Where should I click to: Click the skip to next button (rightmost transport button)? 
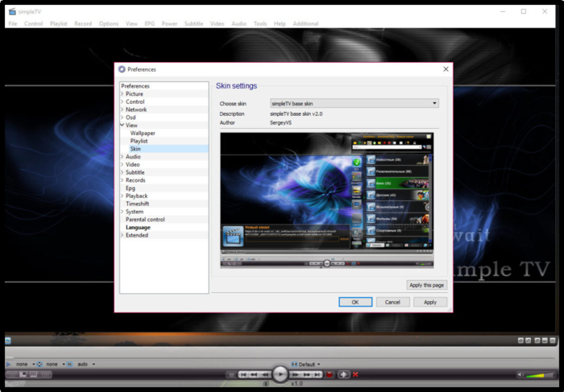317,374
